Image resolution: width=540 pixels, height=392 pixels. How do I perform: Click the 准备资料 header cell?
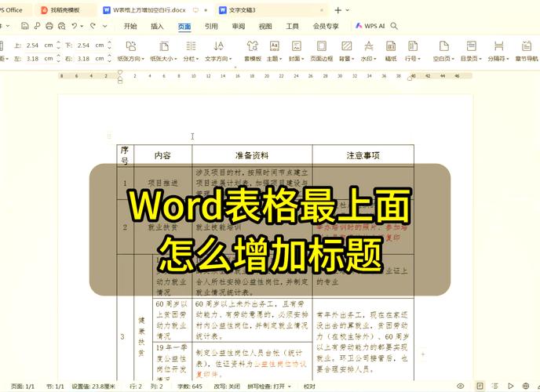(252, 155)
